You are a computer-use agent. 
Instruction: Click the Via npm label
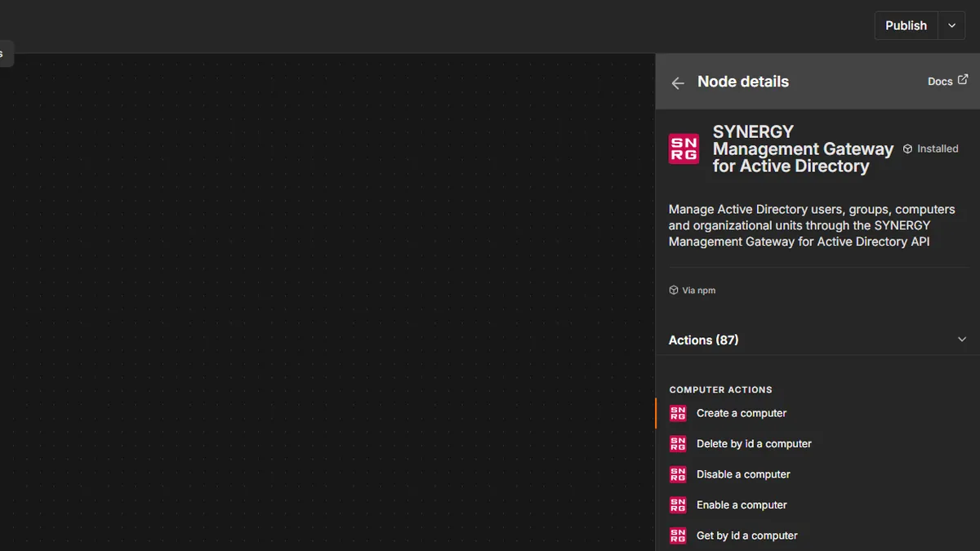[x=699, y=291]
